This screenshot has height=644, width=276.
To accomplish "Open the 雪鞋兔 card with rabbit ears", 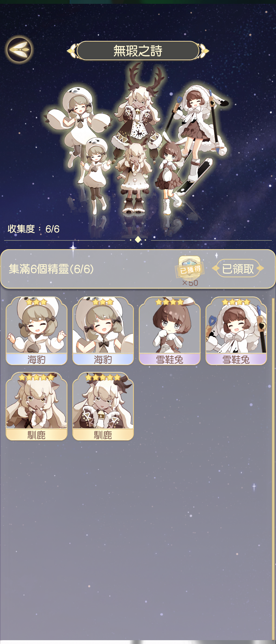I will click(170, 331).
